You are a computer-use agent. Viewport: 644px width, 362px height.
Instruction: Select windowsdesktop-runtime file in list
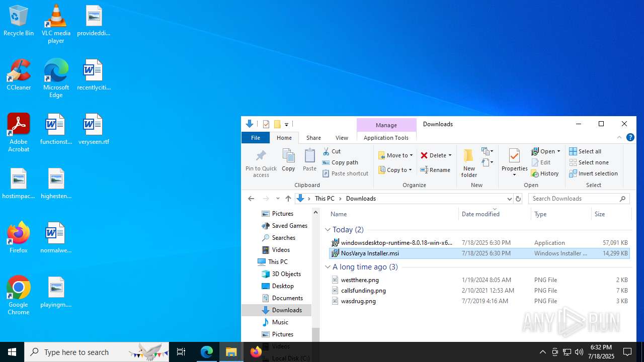(x=479, y=243)
